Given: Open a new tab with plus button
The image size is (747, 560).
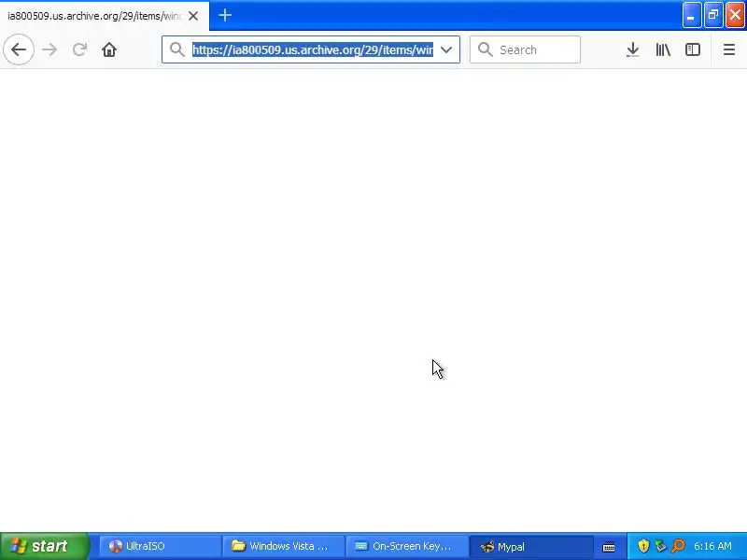Looking at the screenshot, I should [x=225, y=15].
